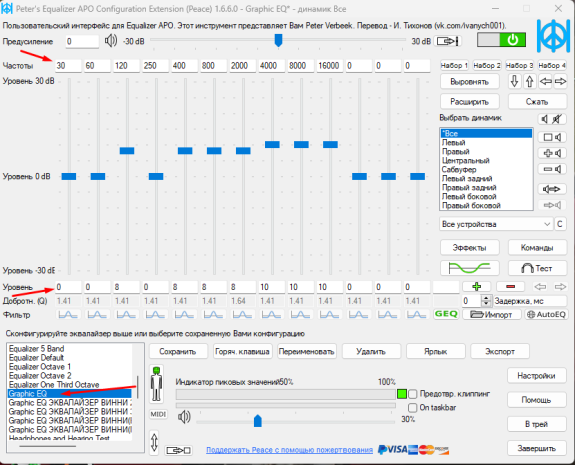Viewport: 575px width, 465px height.
Task: Open the MIDI settings button
Action: [x=158, y=414]
